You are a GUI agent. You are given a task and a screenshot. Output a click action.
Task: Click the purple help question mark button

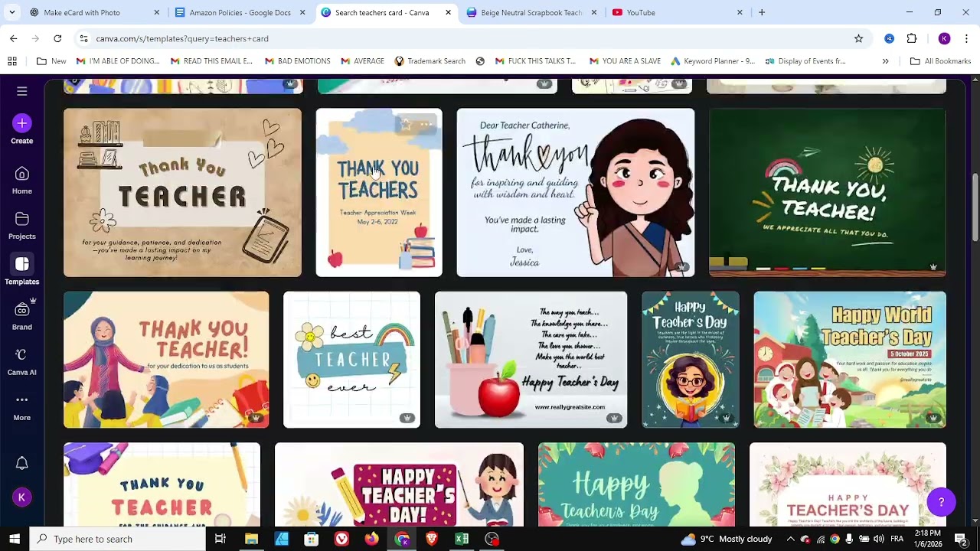(x=941, y=502)
